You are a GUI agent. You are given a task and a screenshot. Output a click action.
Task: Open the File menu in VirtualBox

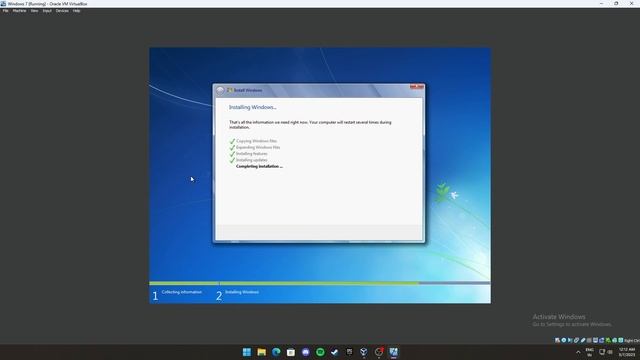click(5, 11)
